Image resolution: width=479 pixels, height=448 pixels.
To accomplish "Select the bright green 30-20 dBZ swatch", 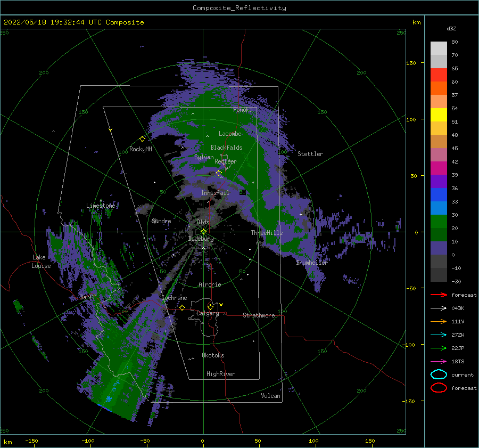I will click(x=439, y=222).
